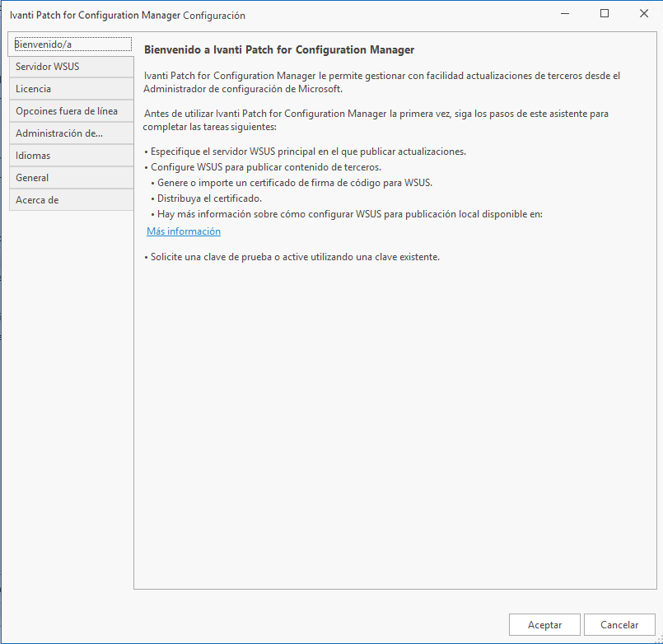Select the Administración de... tab
The width and height of the screenshot is (663, 644).
(x=71, y=133)
